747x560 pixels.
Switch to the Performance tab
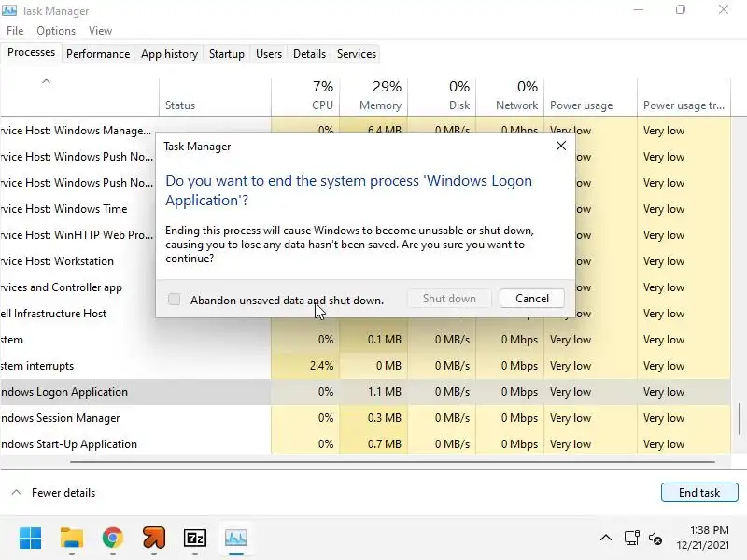click(98, 54)
